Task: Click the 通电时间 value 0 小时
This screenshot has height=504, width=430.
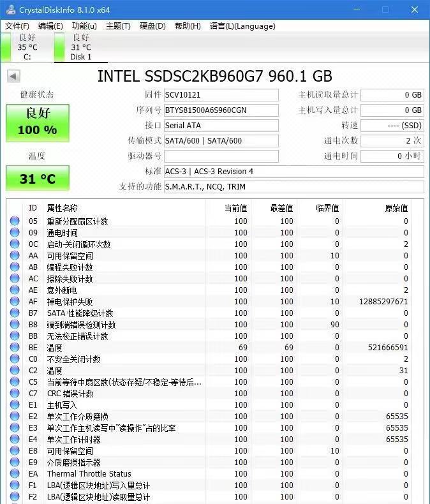Action: click(x=392, y=156)
